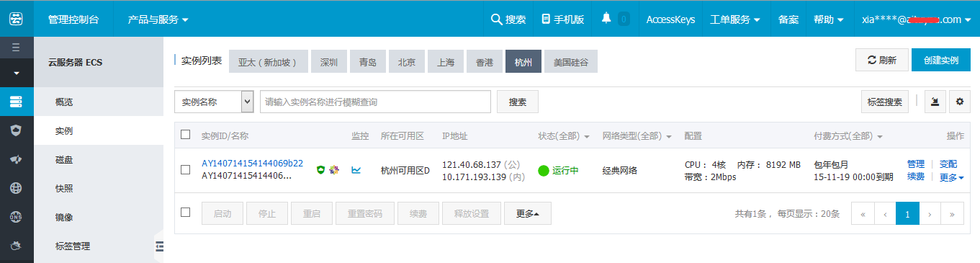Expand the 更多 link in the instance row
Image resolution: width=980 pixels, height=263 pixels.
(x=952, y=177)
